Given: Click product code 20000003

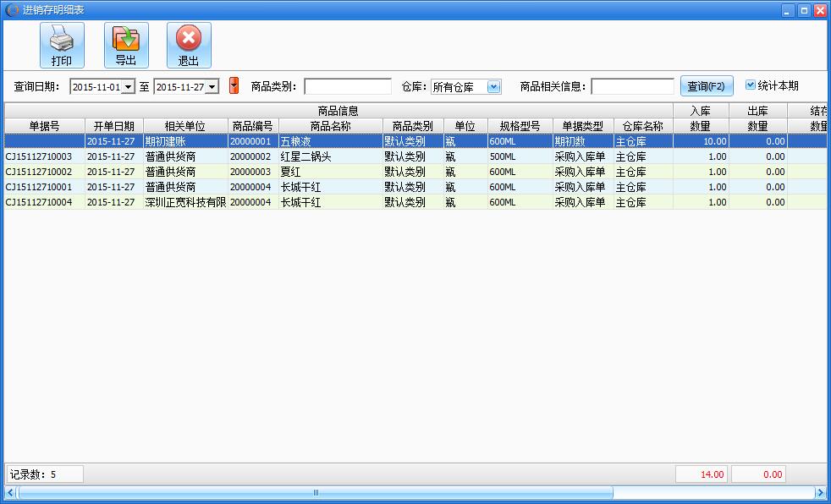Looking at the screenshot, I should point(253,172).
